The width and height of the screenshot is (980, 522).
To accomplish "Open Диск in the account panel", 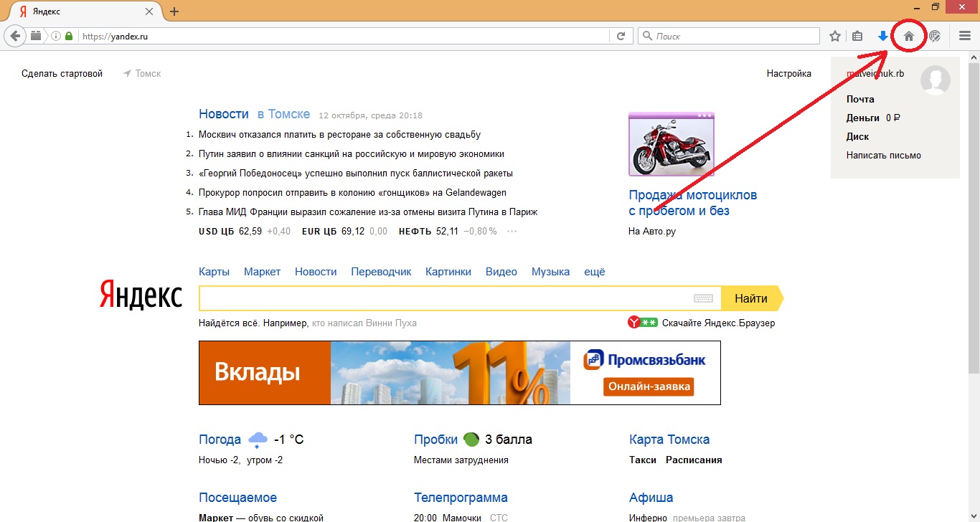I will coord(857,137).
